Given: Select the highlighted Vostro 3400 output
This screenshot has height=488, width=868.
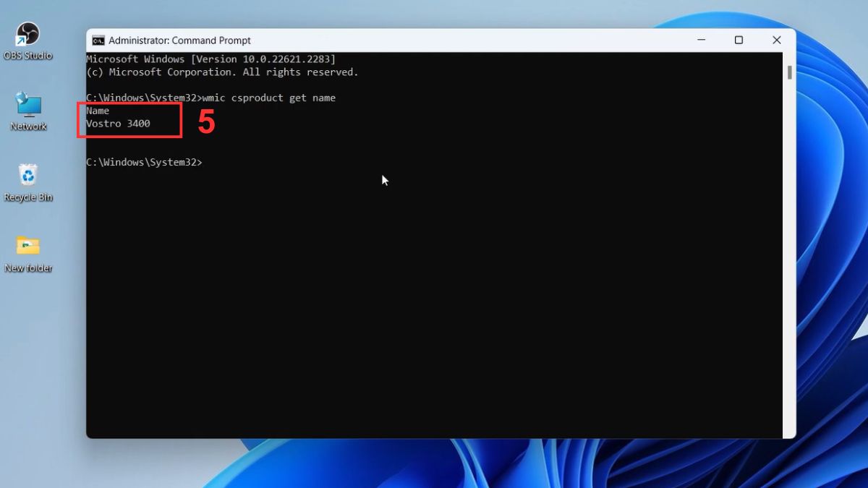Looking at the screenshot, I should click(x=118, y=123).
